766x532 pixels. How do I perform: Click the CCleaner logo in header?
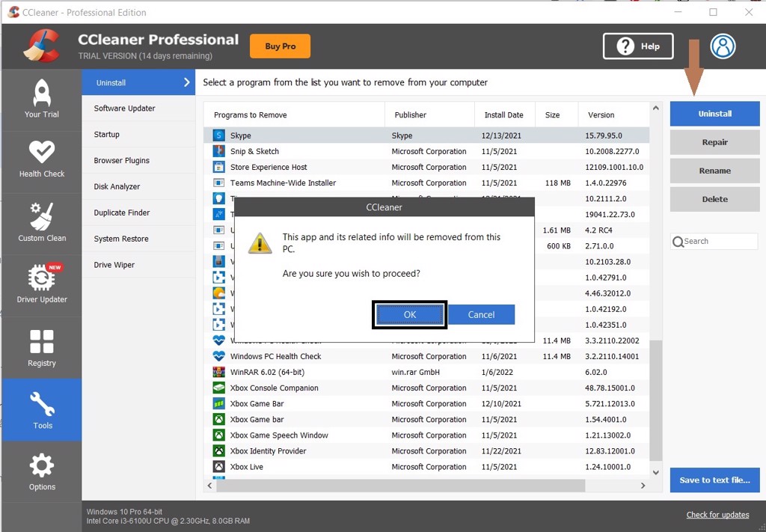[42, 46]
